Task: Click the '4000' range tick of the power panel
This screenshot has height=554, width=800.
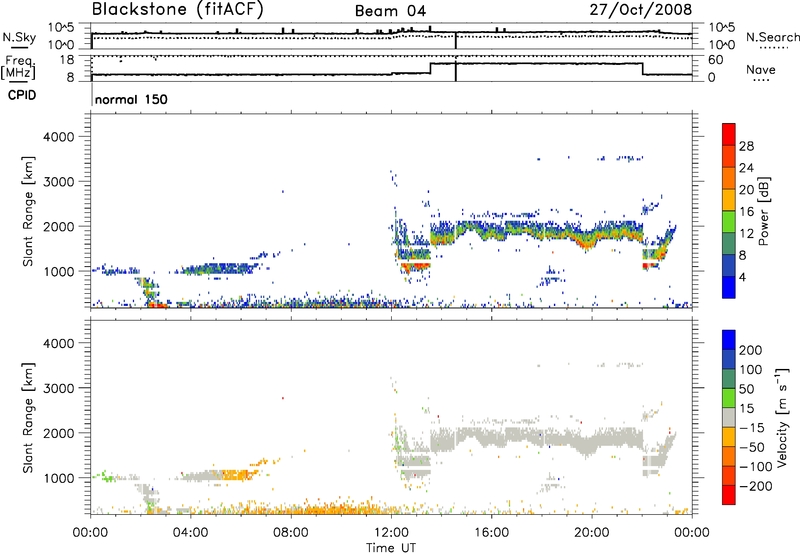Action: (59, 137)
